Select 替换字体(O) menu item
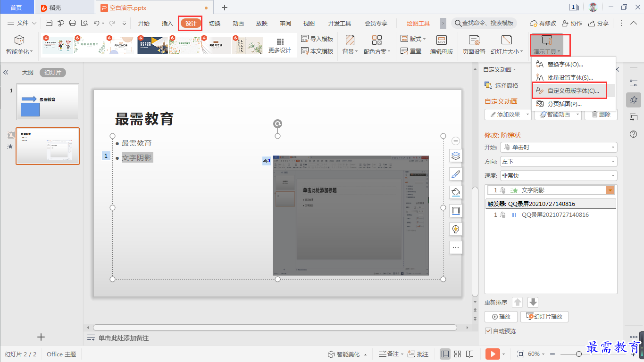This screenshot has height=362, width=644. pyautogui.click(x=573, y=65)
